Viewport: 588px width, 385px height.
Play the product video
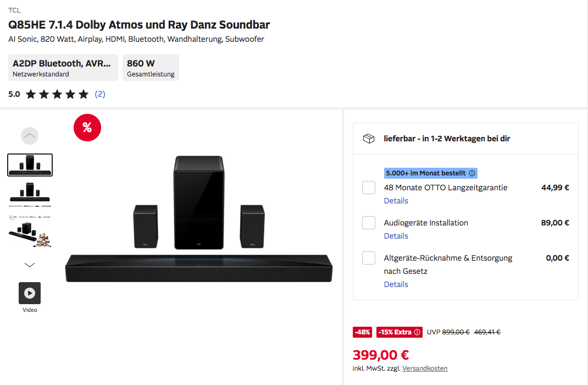[30, 293]
